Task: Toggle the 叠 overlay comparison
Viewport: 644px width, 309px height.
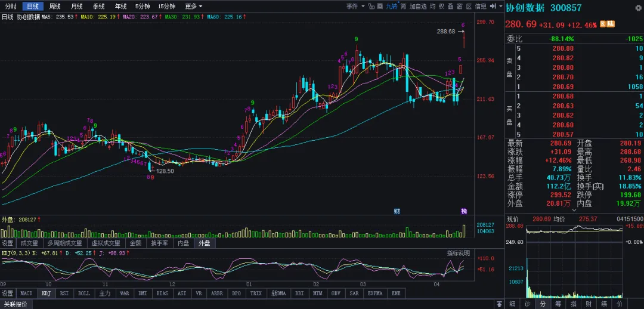Action: (x=451, y=6)
